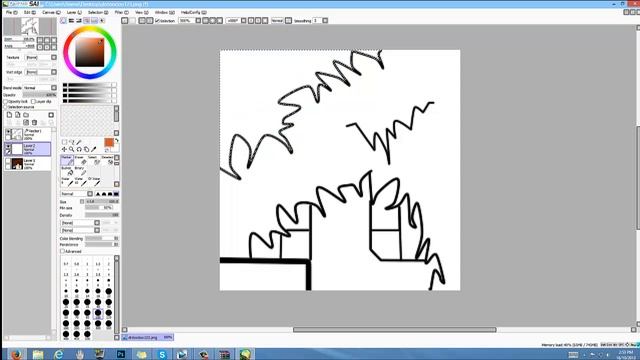The width and height of the screenshot is (640, 360).
Task: Hide Layer 2 using its eye icon
Action: click(8, 146)
